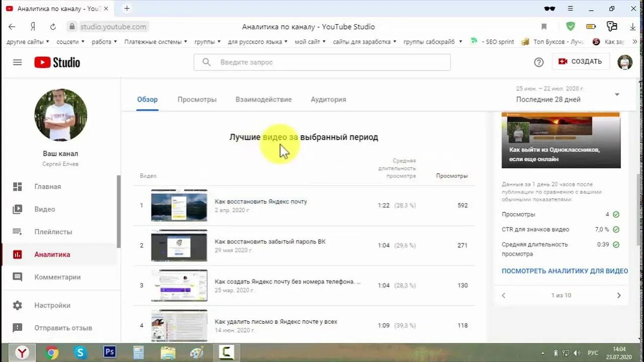The width and height of the screenshot is (644, 362).
Task: Expand the другие сайты bookmarks folder
Action: [28, 42]
